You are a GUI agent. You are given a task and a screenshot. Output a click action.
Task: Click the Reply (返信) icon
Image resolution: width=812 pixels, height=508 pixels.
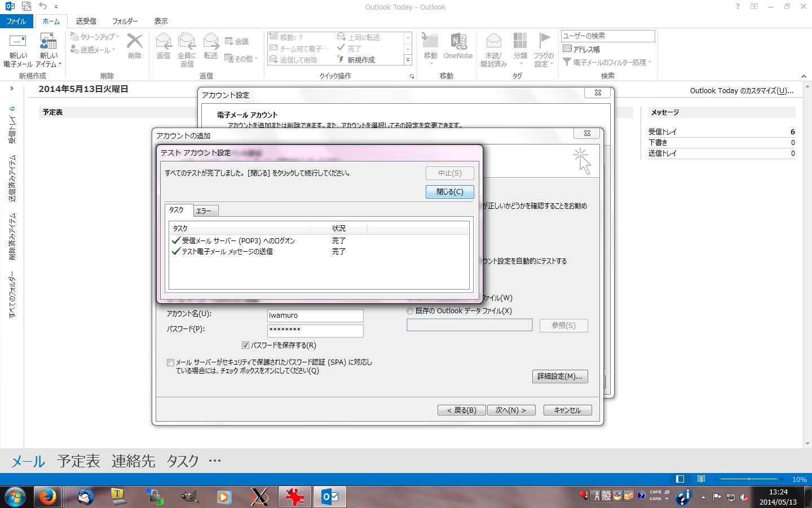164,41
